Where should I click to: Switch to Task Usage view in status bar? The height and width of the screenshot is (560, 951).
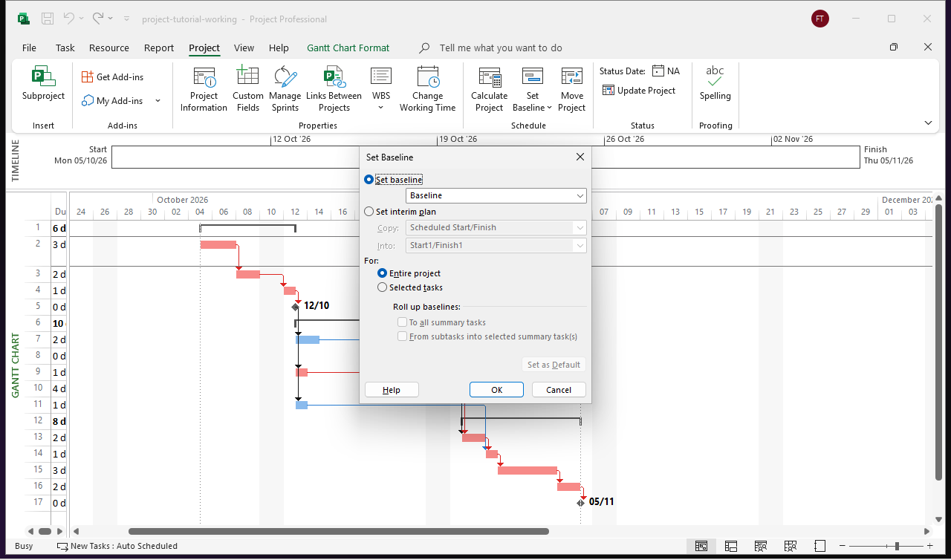pyautogui.click(x=731, y=546)
